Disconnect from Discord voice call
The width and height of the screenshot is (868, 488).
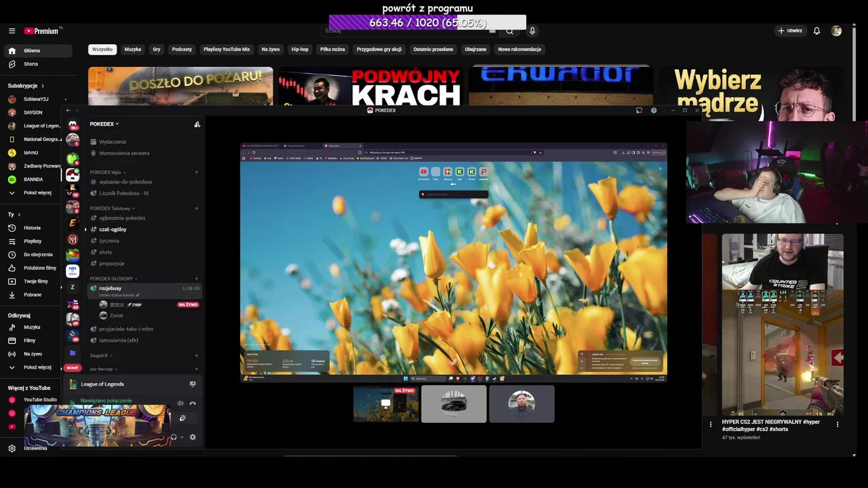[193, 403]
